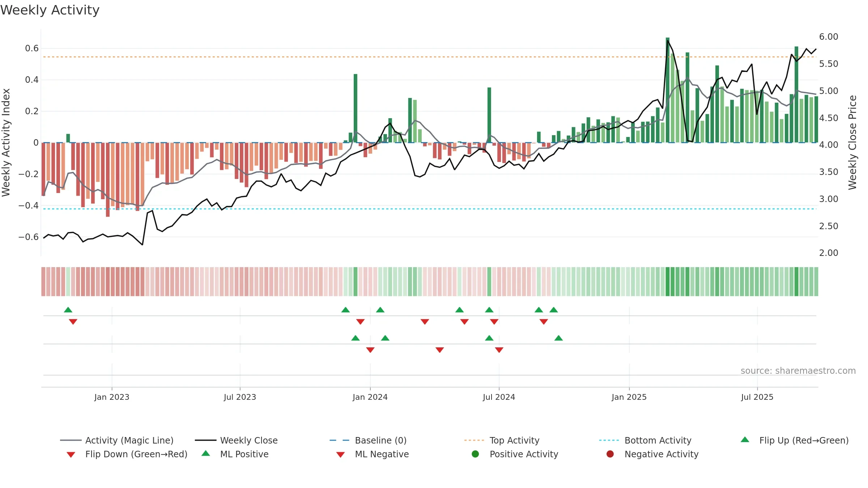This screenshot has width=868, height=488.
Task: Toggle Top Activity legend entry
Action: 502,440
